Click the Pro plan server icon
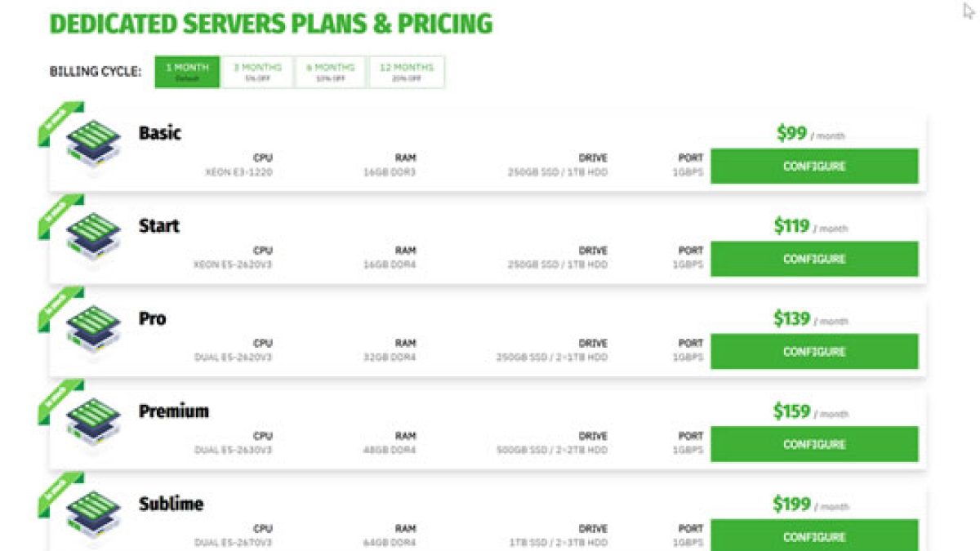 (x=92, y=332)
